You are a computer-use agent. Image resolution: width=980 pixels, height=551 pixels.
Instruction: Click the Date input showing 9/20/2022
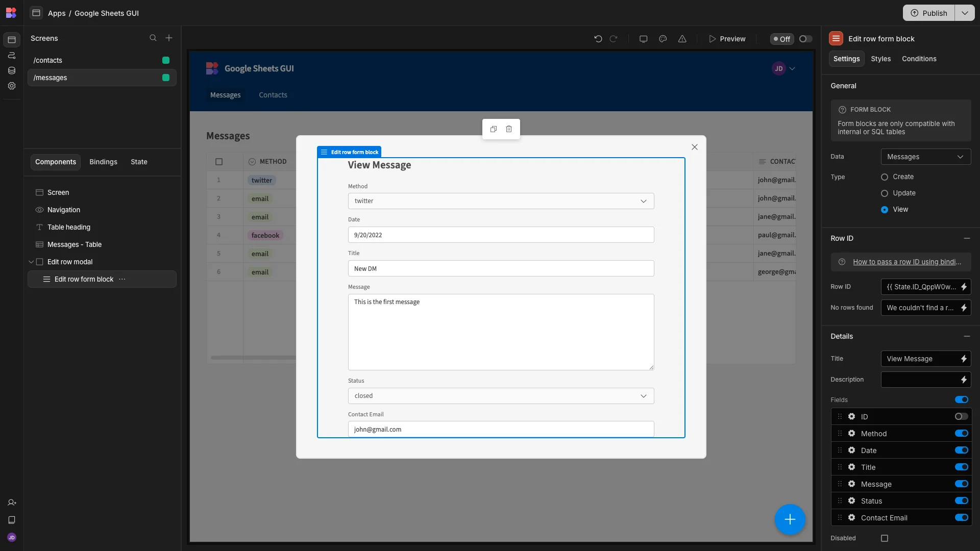[x=501, y=235]
